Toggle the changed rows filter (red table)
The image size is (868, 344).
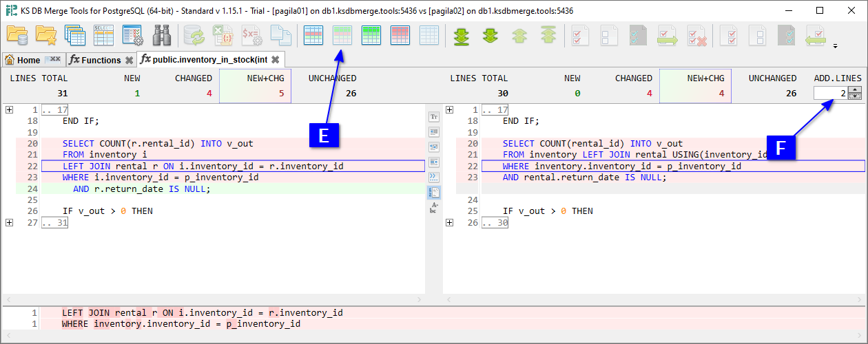tap(400, 35)
